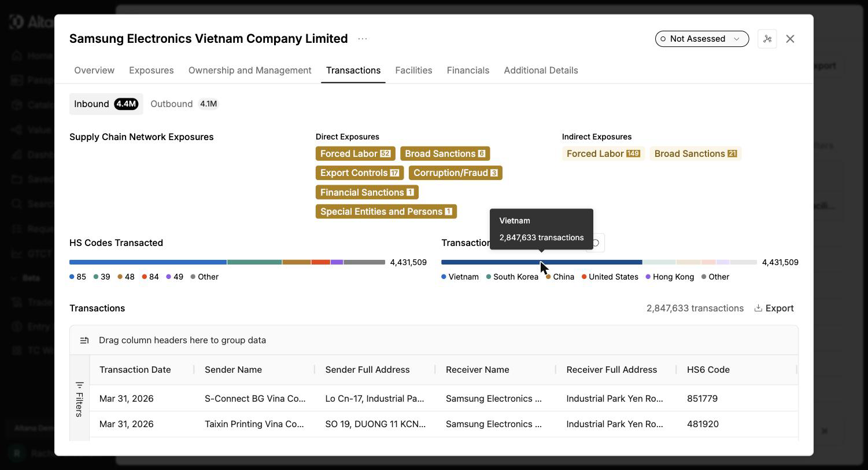Screen dimensions: 868x470
Task: Sort by Receiver Name column header
Action: tap(478, 369)
